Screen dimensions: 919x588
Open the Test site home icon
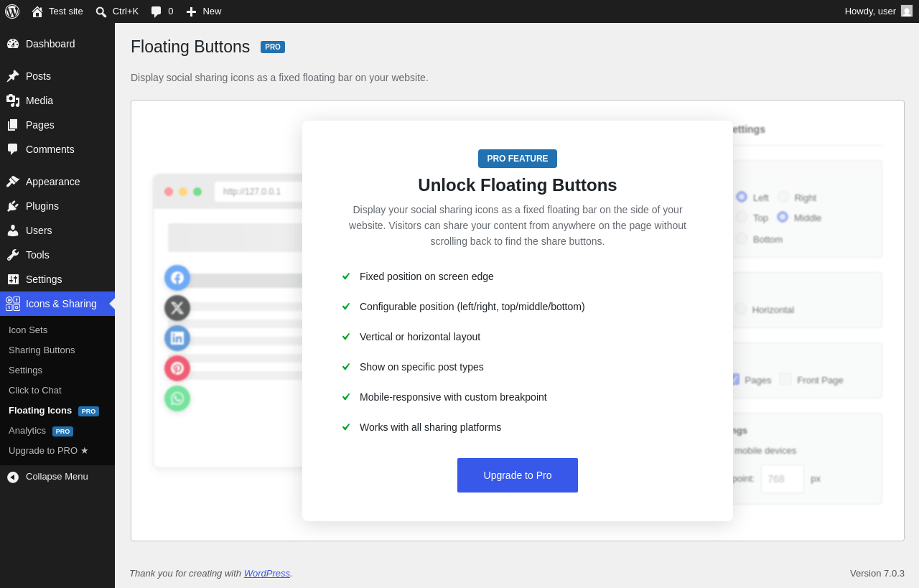pyautogui.click(x=37, y=11)
